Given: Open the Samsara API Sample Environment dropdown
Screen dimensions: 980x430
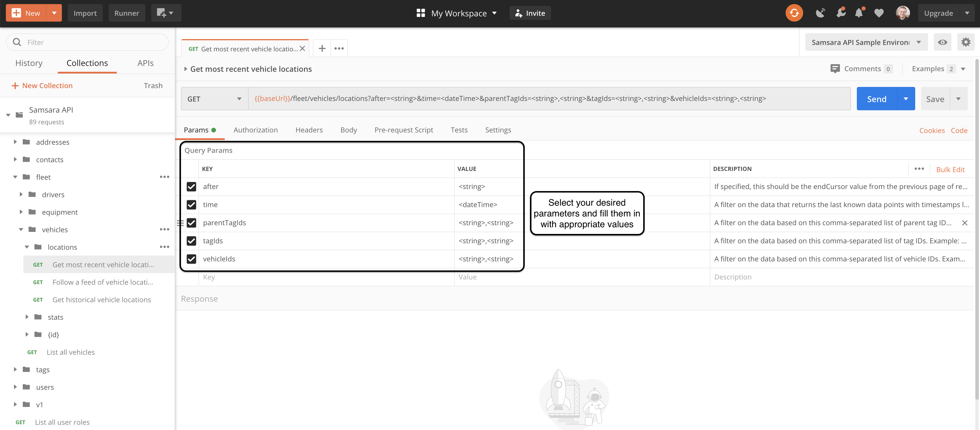Looking at the screenshot, I should pyautogui.click(x=866, y=42).
